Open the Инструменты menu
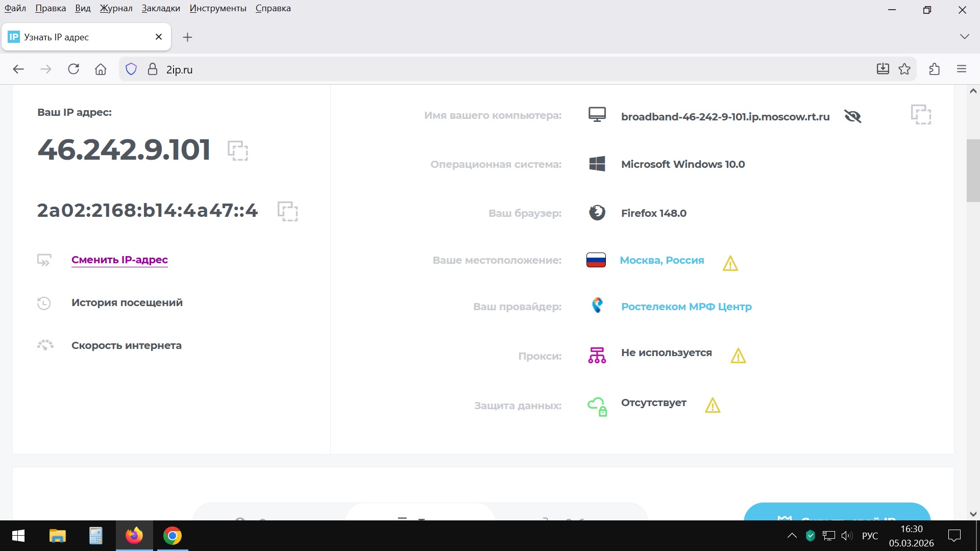This screenshot has width=980, height=551. [x=217, y=8]
